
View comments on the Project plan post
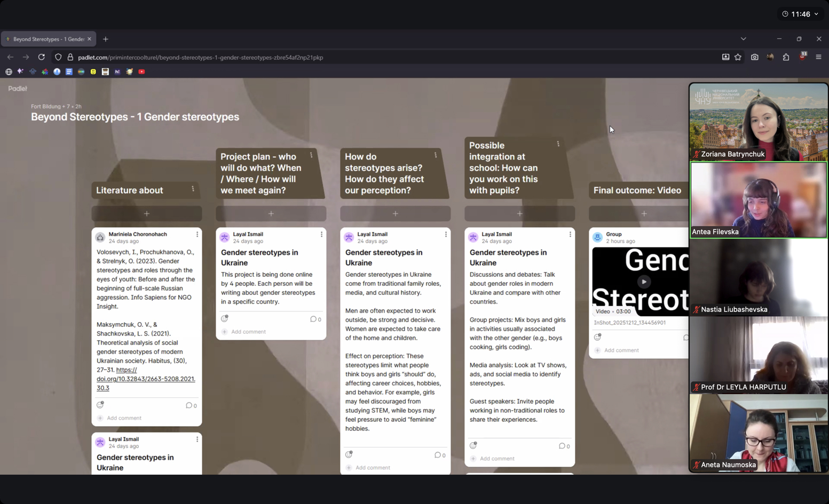click(315, 319)
